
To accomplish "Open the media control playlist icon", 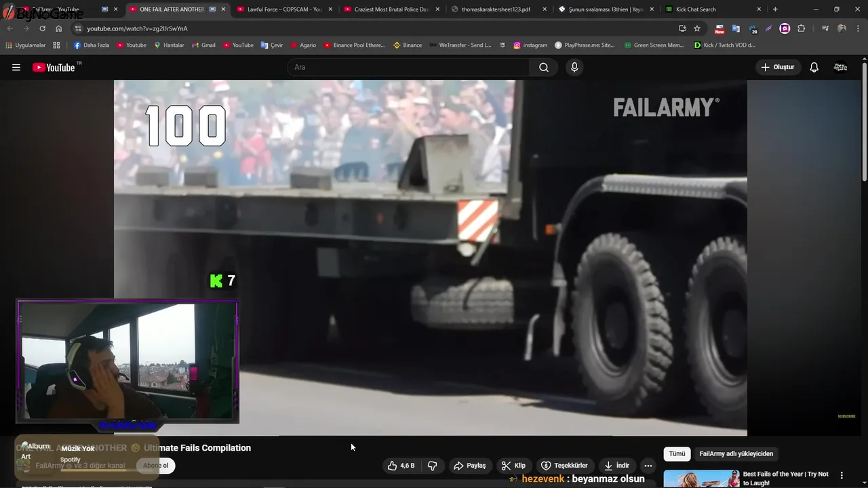I will [x=825, y=28].
